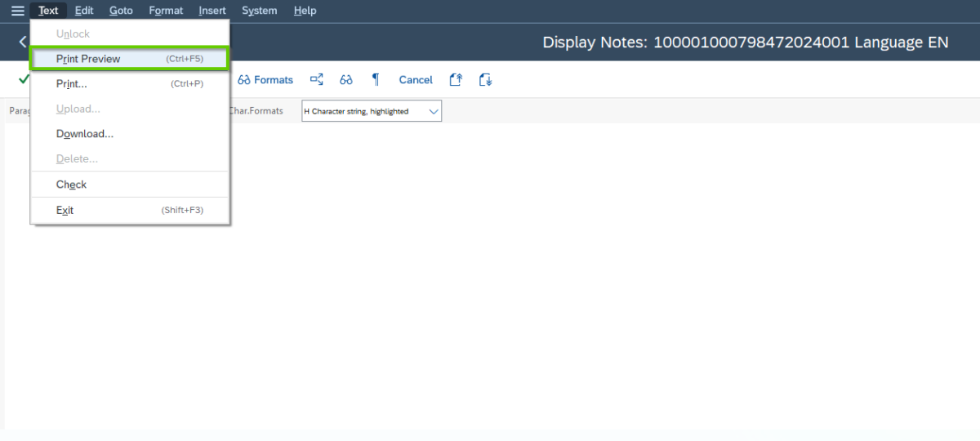
Task: Click the back arrow icon
Action: point(22,42)
